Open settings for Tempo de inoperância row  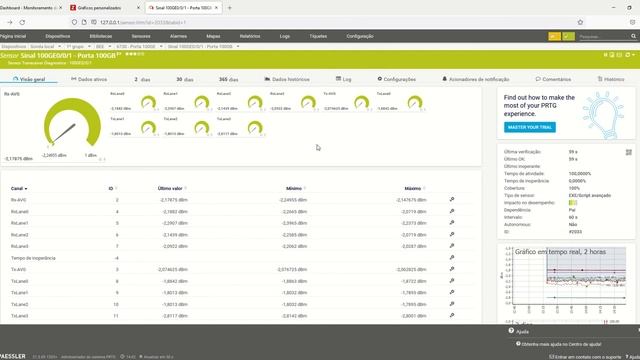point(452,258)
